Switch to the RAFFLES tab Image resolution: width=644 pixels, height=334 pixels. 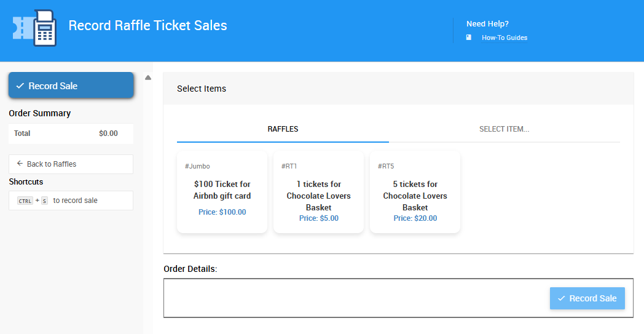click(283, 129)
